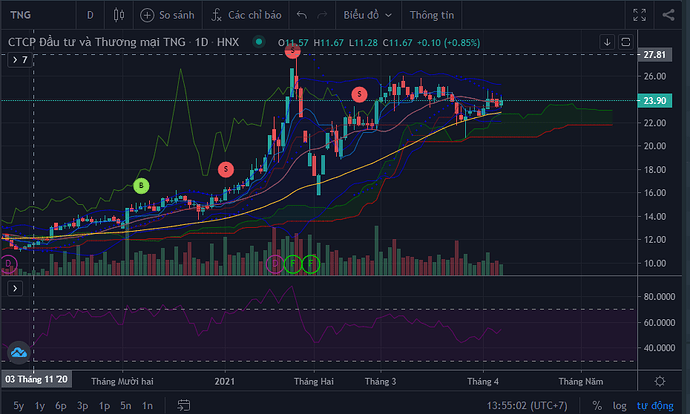Click the 2021 time axis label
The image size is (690, 414).
[x=225, y=381]
